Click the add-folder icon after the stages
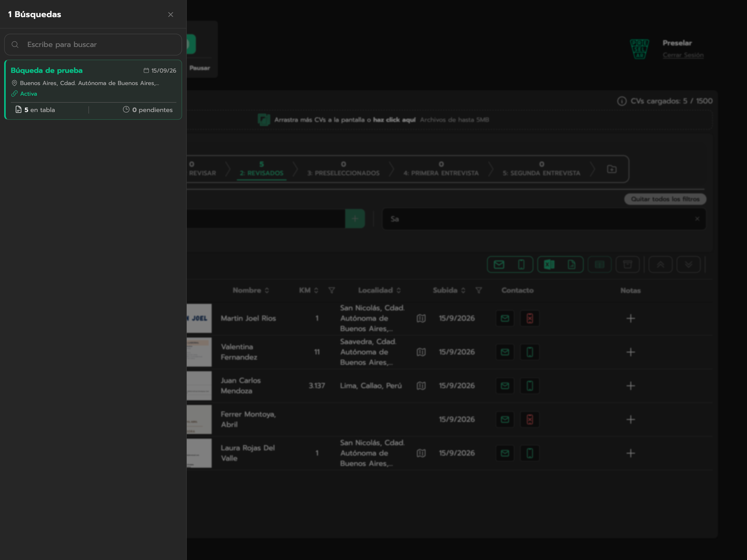The image size is (747, 560). pos(612,169)
